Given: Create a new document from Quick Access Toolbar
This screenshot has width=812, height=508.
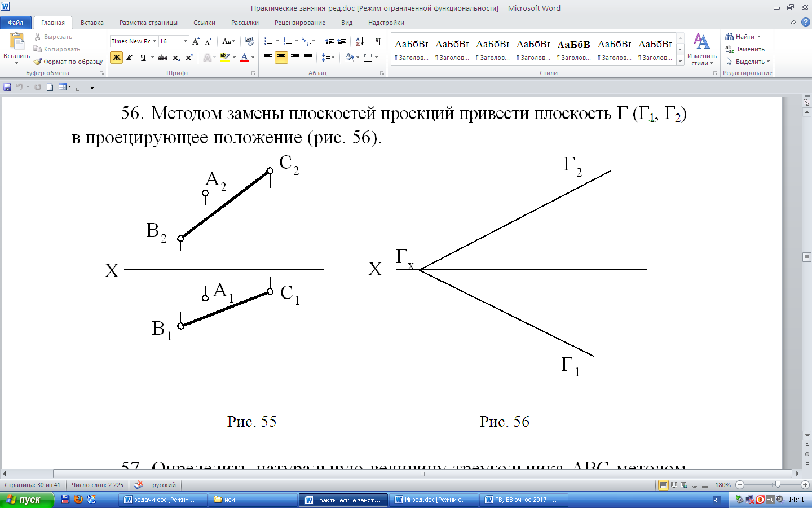Looking at the screenshot, I should pyautogui.click(x=50, y=87).
